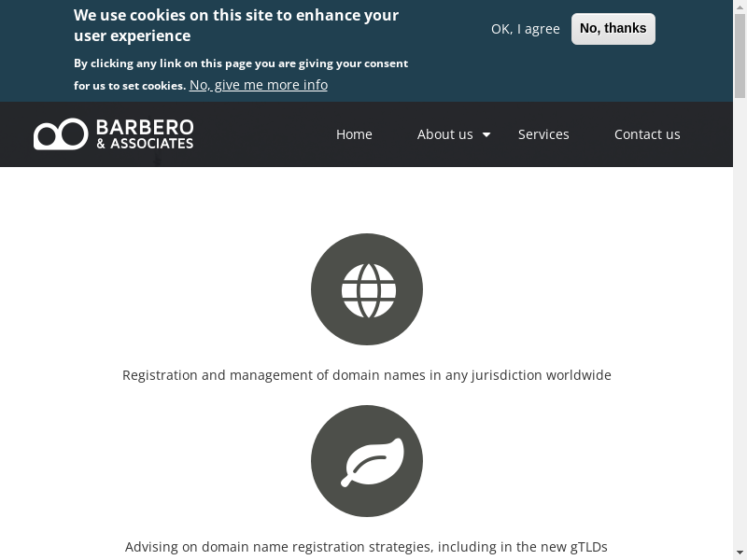Viewport: 747px width, 560px height.
Task: Click the leaf icon for gTLD advising
Action: (367, 461)
